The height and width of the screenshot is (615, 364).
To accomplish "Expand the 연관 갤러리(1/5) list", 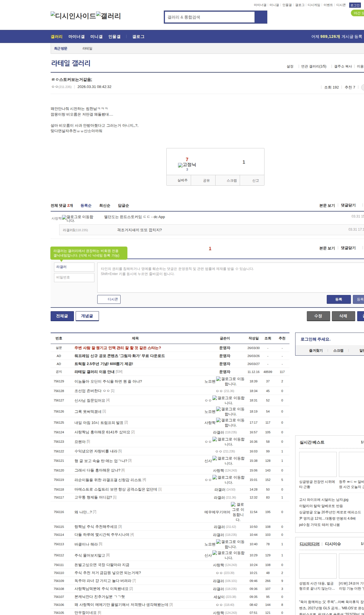I will click(x=314, y=66).
